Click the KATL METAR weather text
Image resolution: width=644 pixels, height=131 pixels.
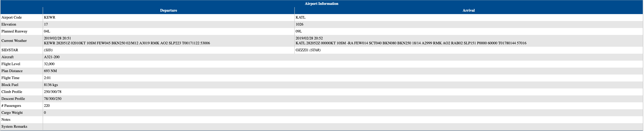click(411, 43)
